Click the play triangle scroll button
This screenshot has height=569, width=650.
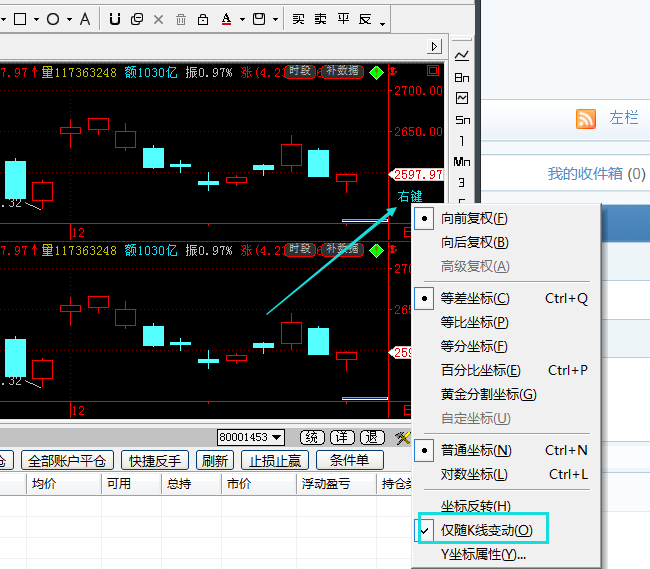tap(434, 46)
